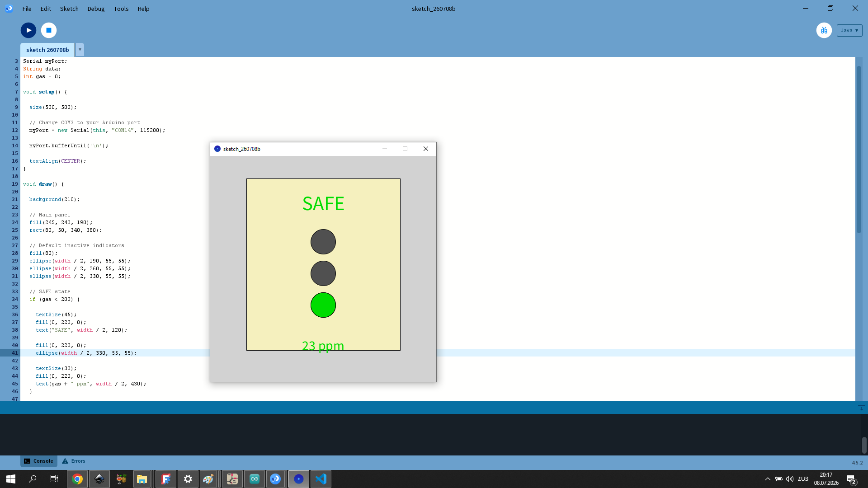The image size is (868, 488).
Task: Show hidden system tray icons
Action: [768, 479]
